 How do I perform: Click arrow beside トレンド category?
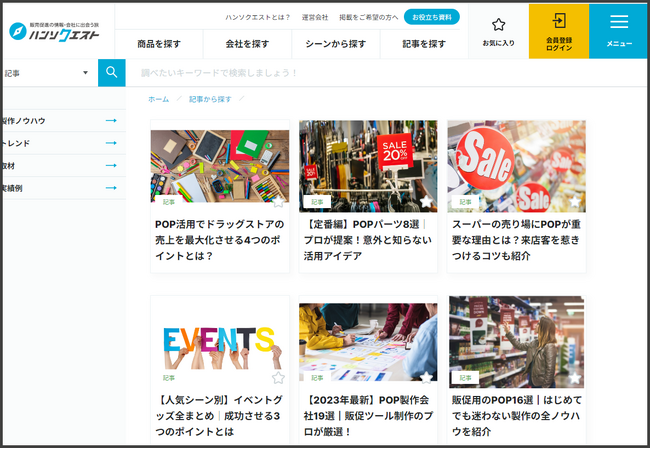point(111,143)
